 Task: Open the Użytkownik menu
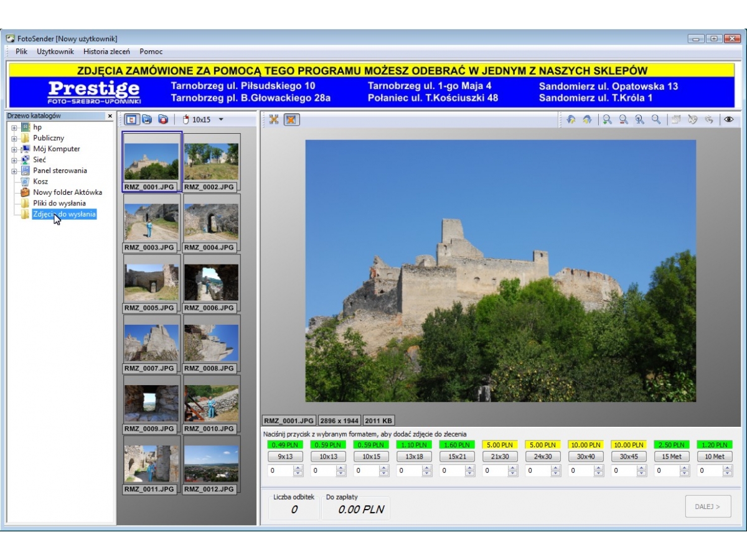click(55, 52)
